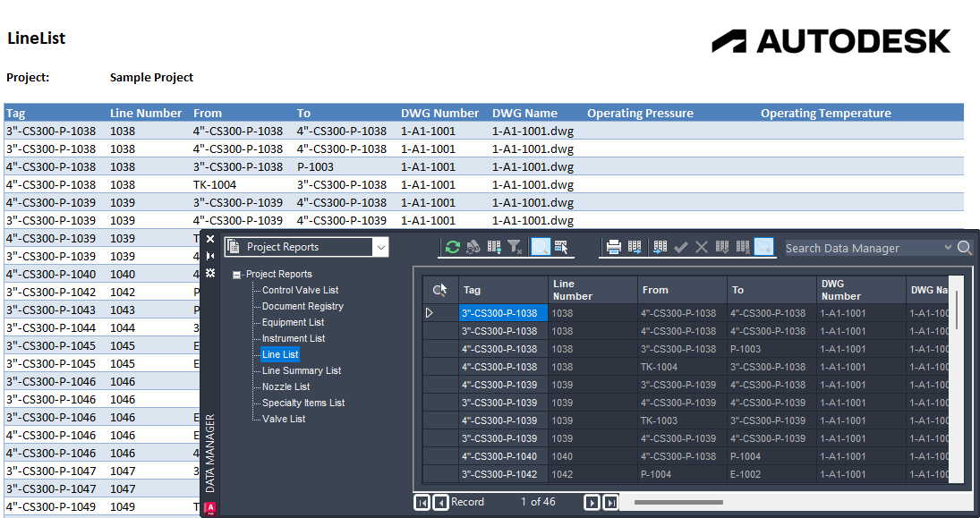Click 4"-CS300-P-1049 tag in the report

point(51,506)
